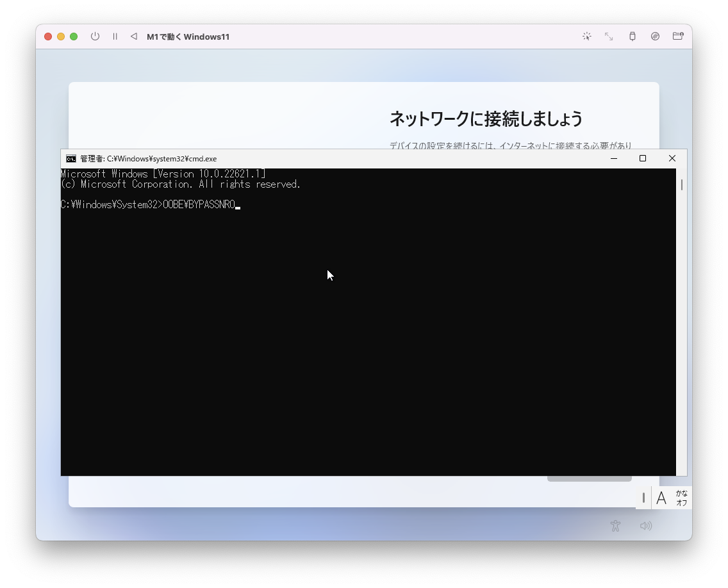This screenshot has width=728, height=588.
Task: Click the window resize arrows icon
Action: [609, 37]
